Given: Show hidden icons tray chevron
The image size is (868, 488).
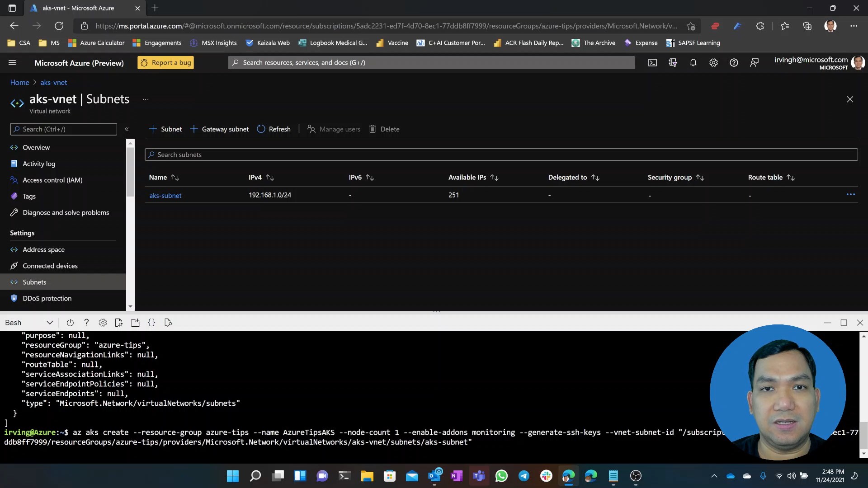Looking at the screenshot, I should pos(714,476).
